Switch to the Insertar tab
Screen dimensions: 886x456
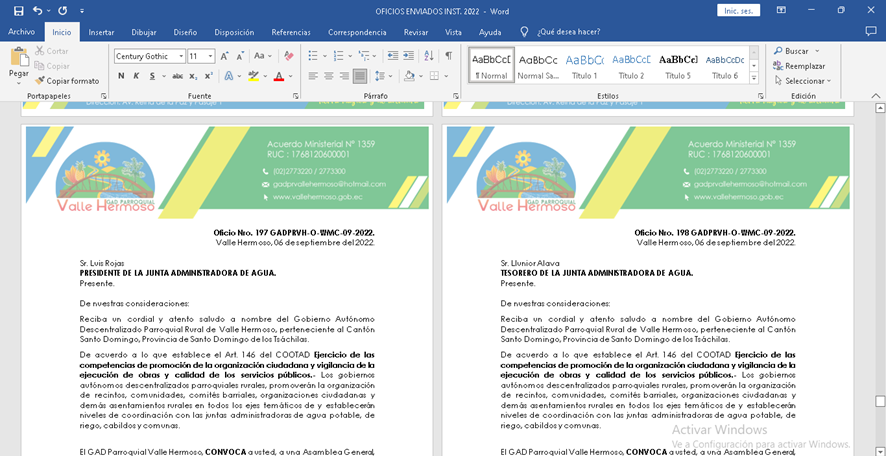coord(101,32)
